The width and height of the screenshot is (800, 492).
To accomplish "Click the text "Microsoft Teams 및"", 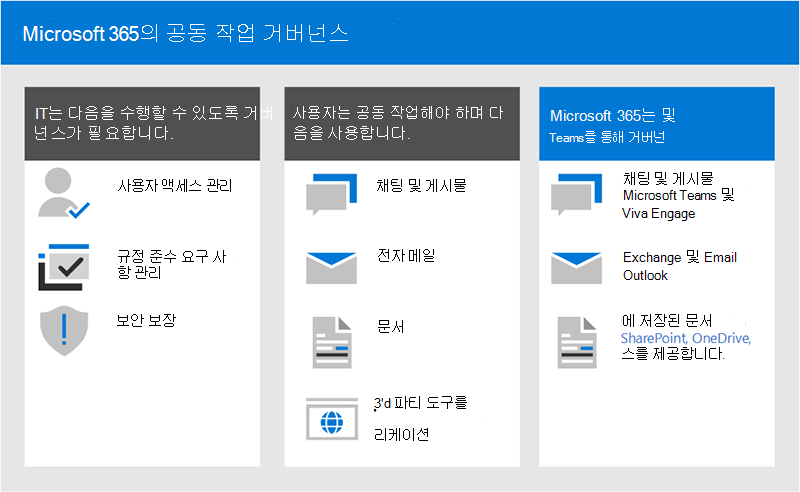I will (x=678, y=195).
